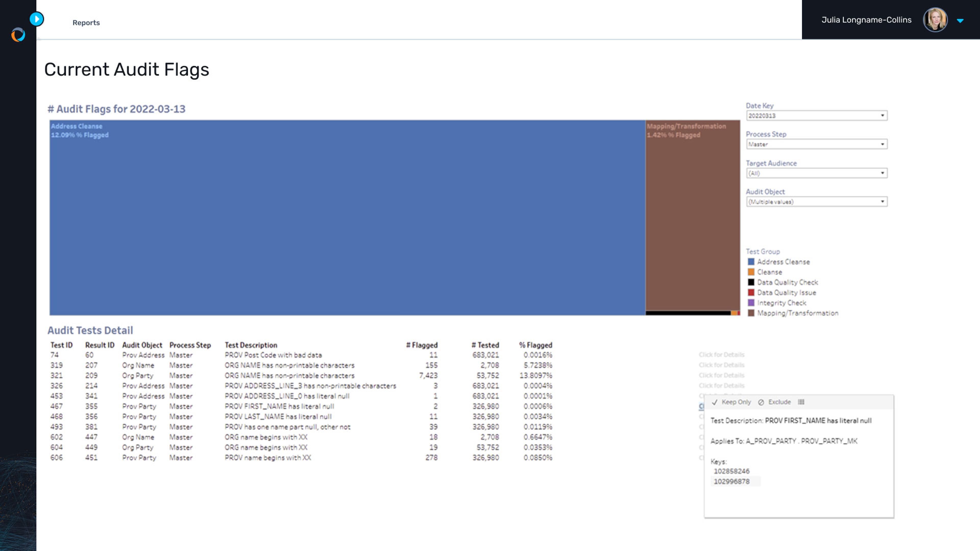The image size is (980, 551).
Task: Open the Reports tab
Action: pos(86,23)
